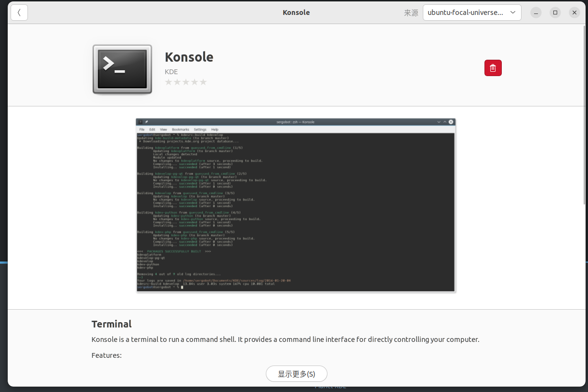Open the Konsole screenshot thumbnail
588x392 pixels.
coord(296,205)
